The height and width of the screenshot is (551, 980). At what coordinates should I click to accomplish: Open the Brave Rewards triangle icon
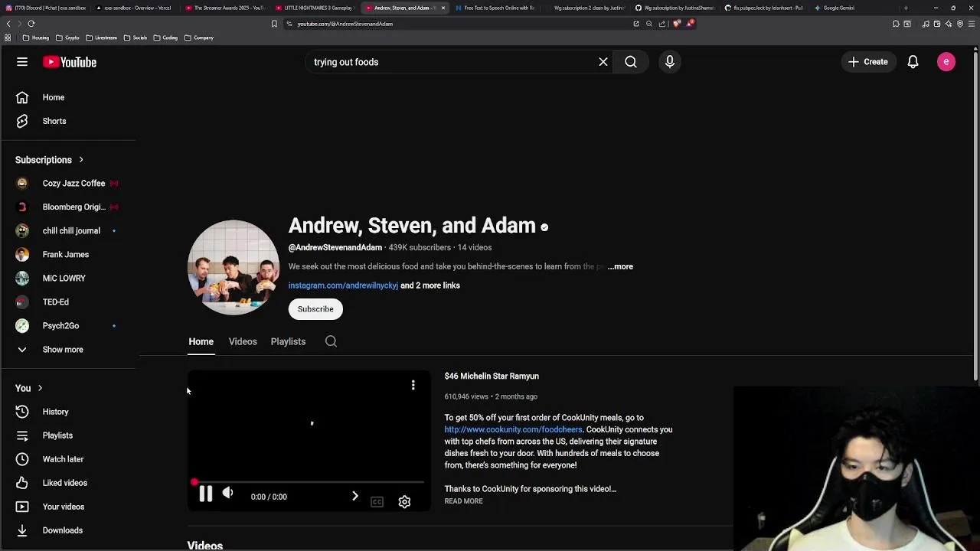[690, 24]
